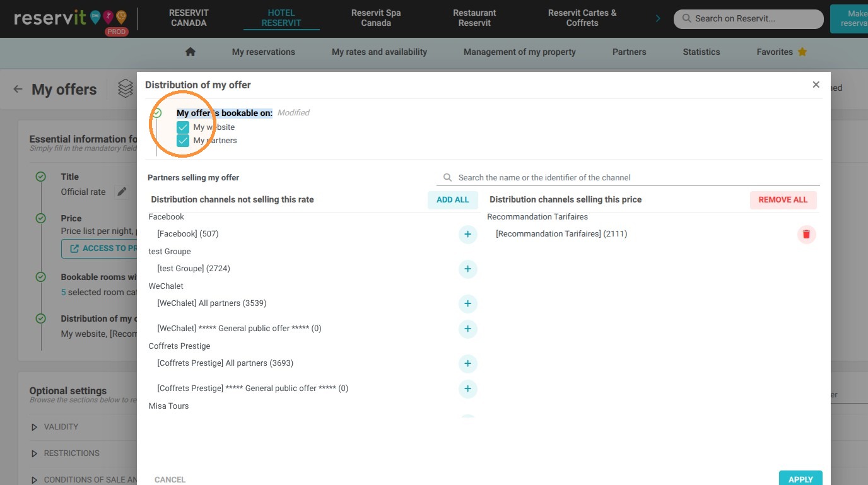Close the Distribution of my offer dialog

coord(816,85)
